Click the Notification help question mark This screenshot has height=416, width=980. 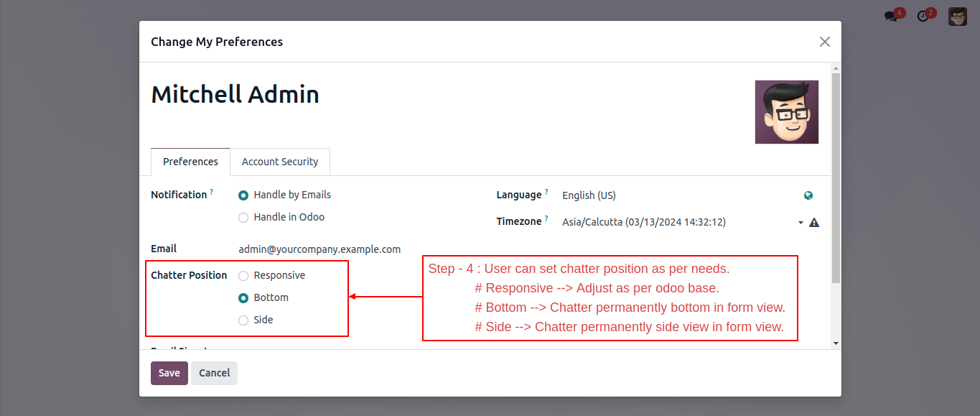pos(212,193)
